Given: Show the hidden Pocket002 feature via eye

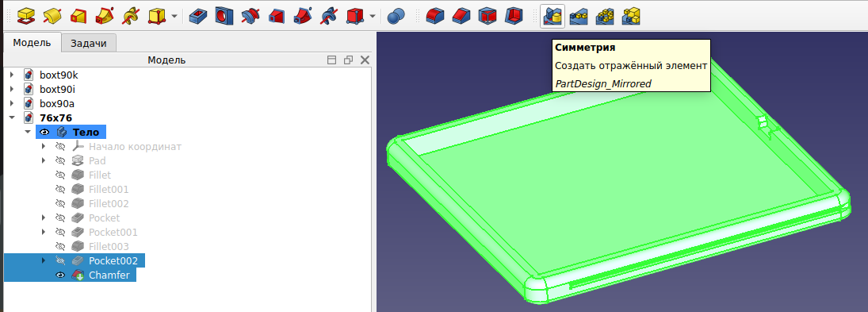Looking at the screenshot, I should point(61,260).
